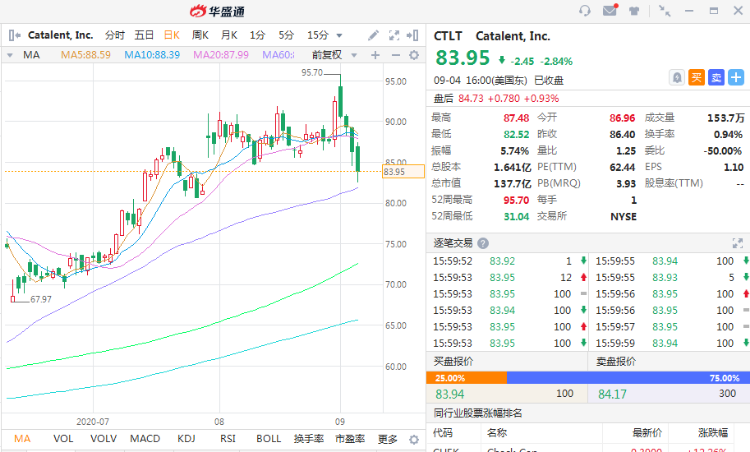The image size is (750, 452).
Task: Expand the MA indicator selector arrow
Action: click(10, 55)
